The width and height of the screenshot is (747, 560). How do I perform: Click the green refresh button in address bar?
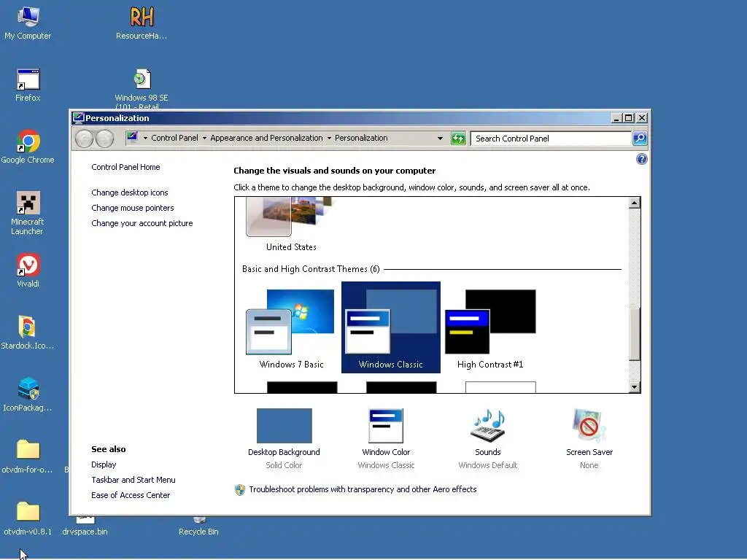coord(458,139)
